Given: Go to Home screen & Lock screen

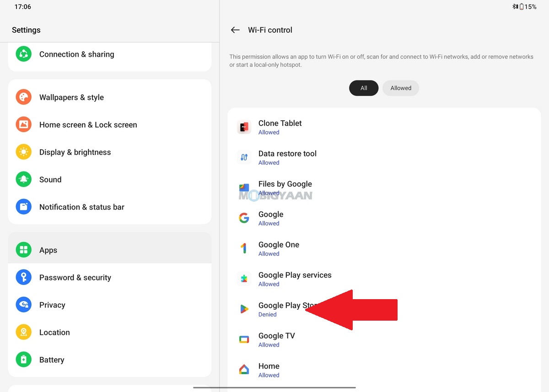Looking at the screenshot, I should pyautogui.click(x=88, y=125).
